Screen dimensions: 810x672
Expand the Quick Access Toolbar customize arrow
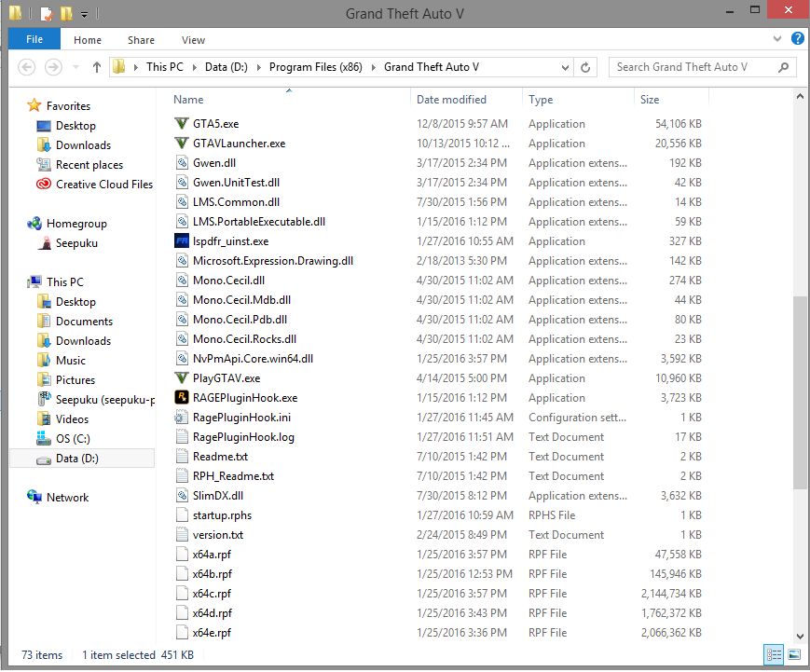[x=82, y=13]
